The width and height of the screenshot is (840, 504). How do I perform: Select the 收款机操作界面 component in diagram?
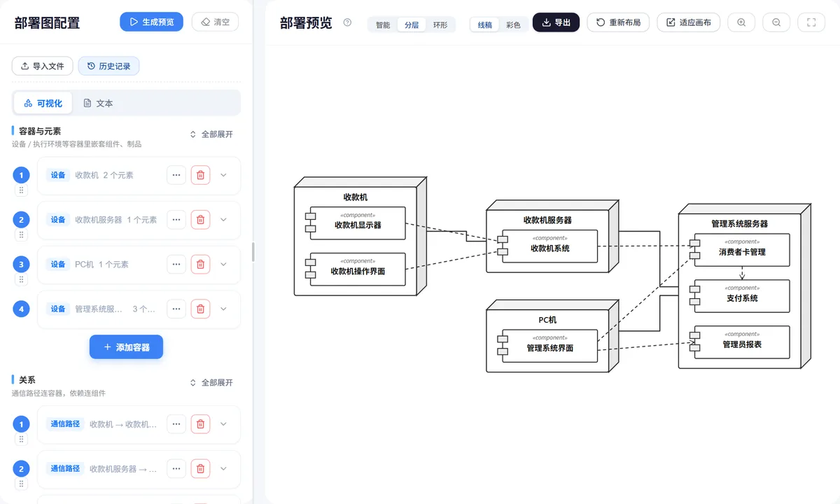355,269
